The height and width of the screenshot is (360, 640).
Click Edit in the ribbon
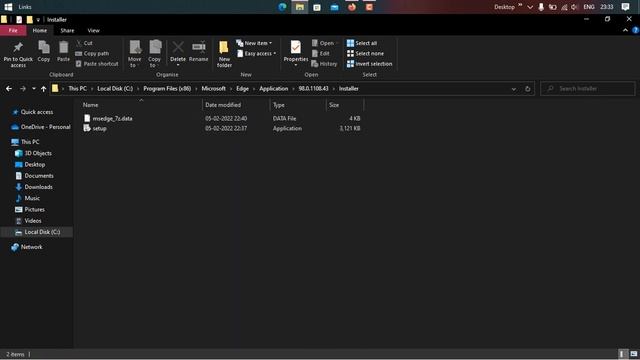[x=321, y=53]
